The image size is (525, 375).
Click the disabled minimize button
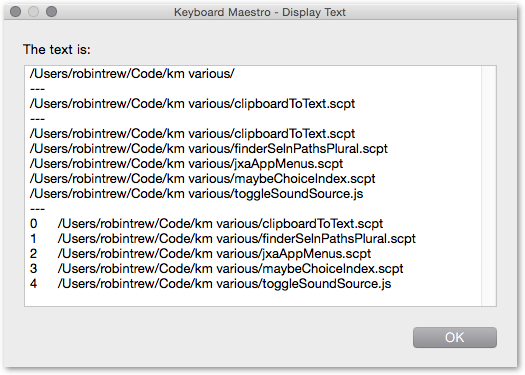(x=33, y=12)
